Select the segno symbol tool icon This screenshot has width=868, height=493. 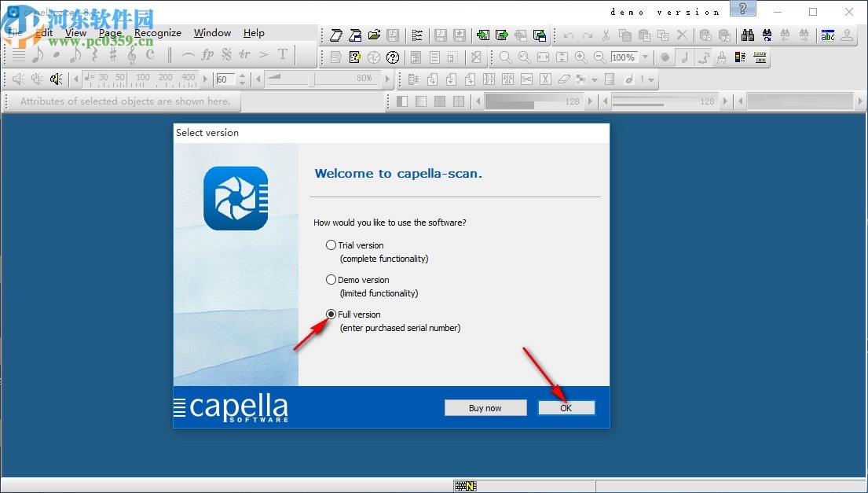click(x=226, y=54)
